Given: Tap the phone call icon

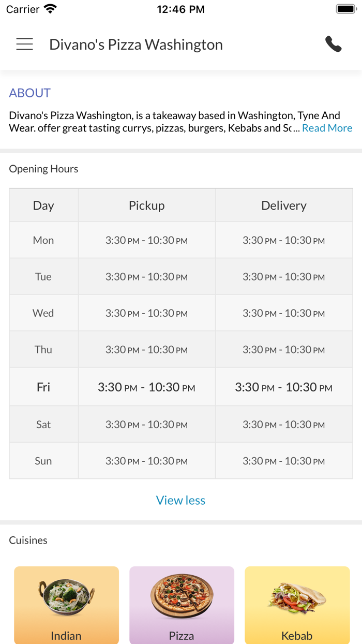Looking at the screenshot, I should click(334, 45).
